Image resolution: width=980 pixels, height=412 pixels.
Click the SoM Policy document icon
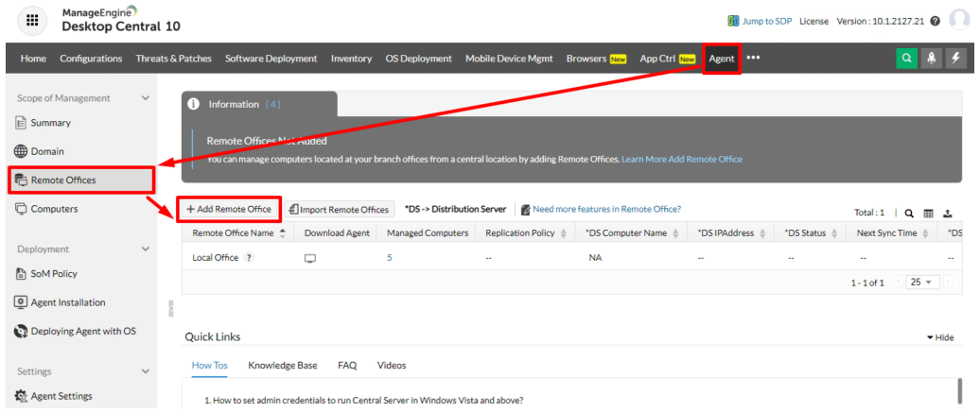tap(20, 273)
